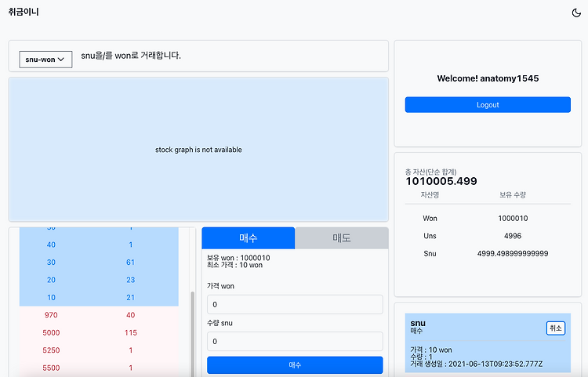Screen dimensions: 588x377
Task: Click the order creation date 2021-06-13T09:23:52.777Z
Action: click(x=495, y=364)
